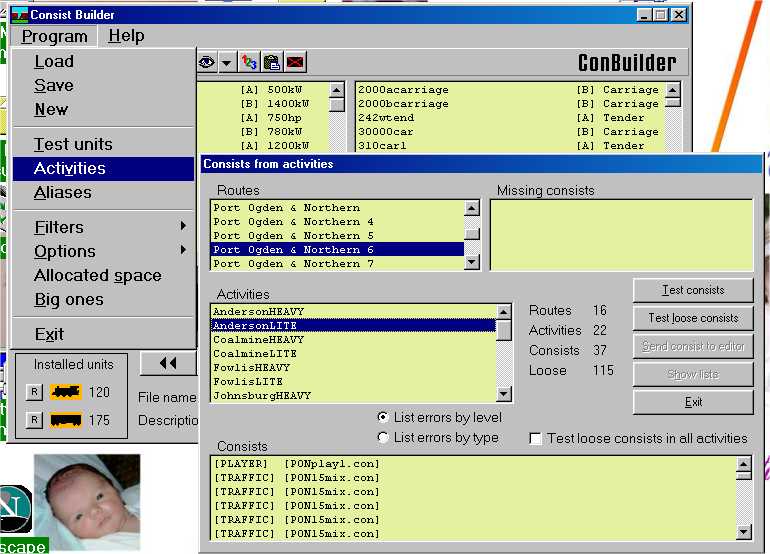This screenshot has width=770, height=554.
Task: Click Consists list scroll down arrow
Action: (x=744, y=531)
